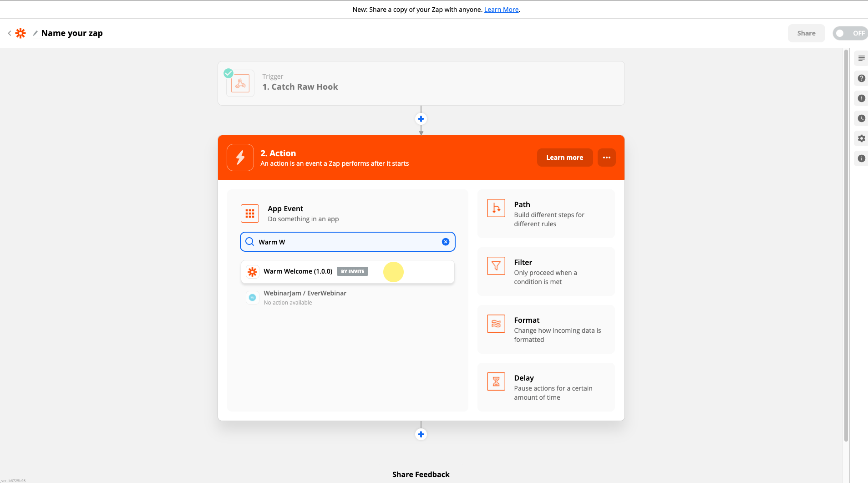Click the vertical page scrollbar
The height and width of the screenshot is (483, 868).
coord(846,246)
